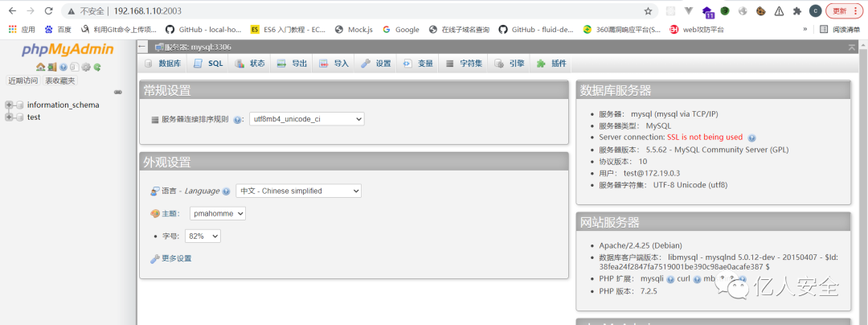Open the 应用 apps shortcut

click(x=23, y=29)
